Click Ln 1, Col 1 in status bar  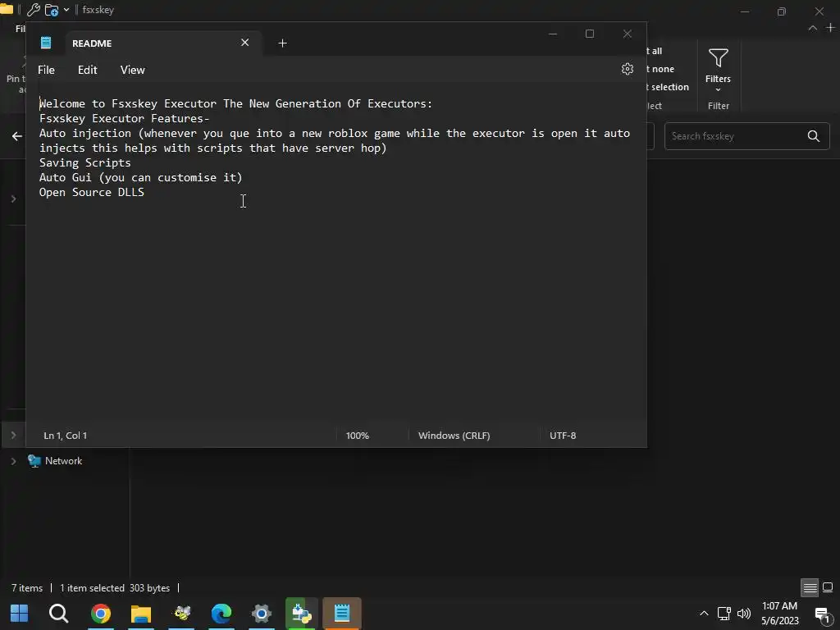click(66, 436)
